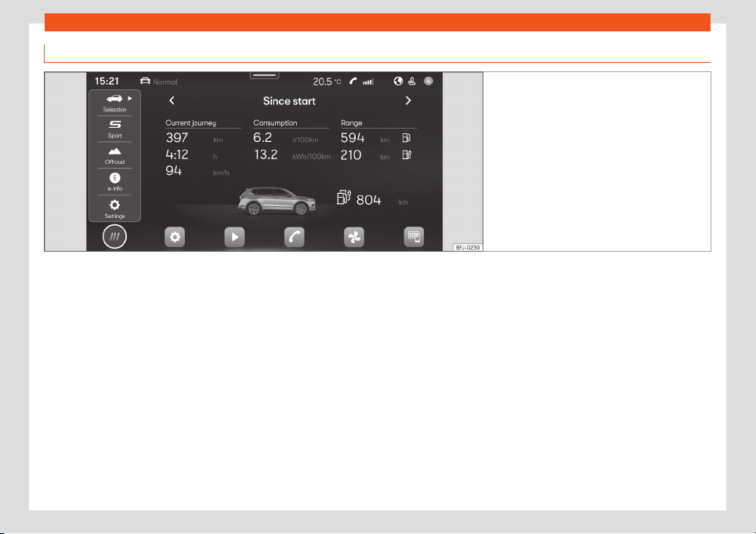The image size is (756, 534).
Task: Open the phone shortcut in bottom bar
Action: click(294, 237)
